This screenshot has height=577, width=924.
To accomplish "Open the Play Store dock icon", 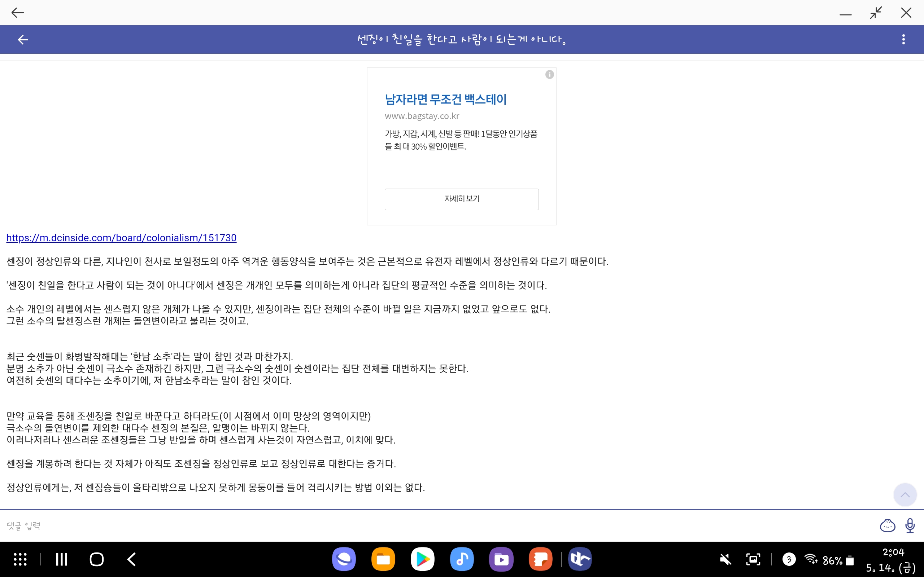I will [422, 559].
